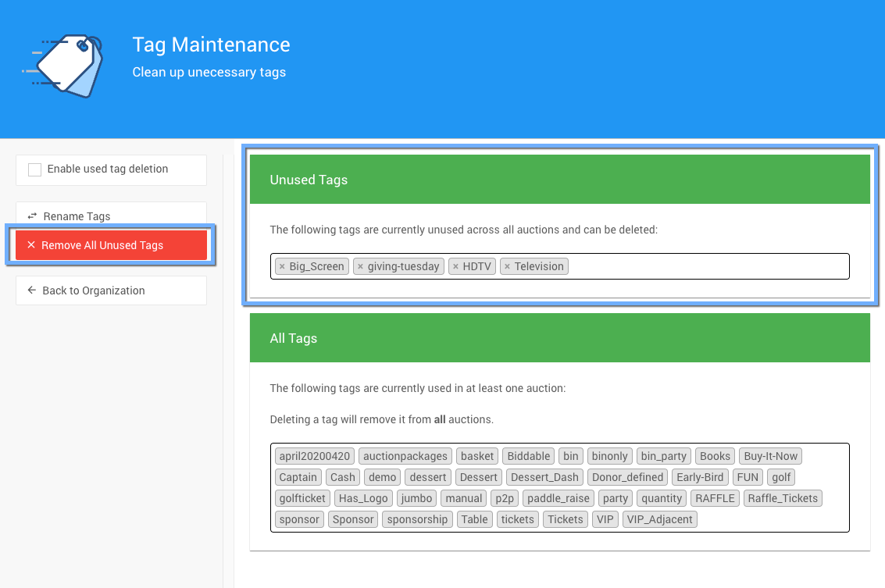The width and height of the screenshot is (885, 588).
Task: Remove the HDTV tag using x icon
Action: (455, 267)
